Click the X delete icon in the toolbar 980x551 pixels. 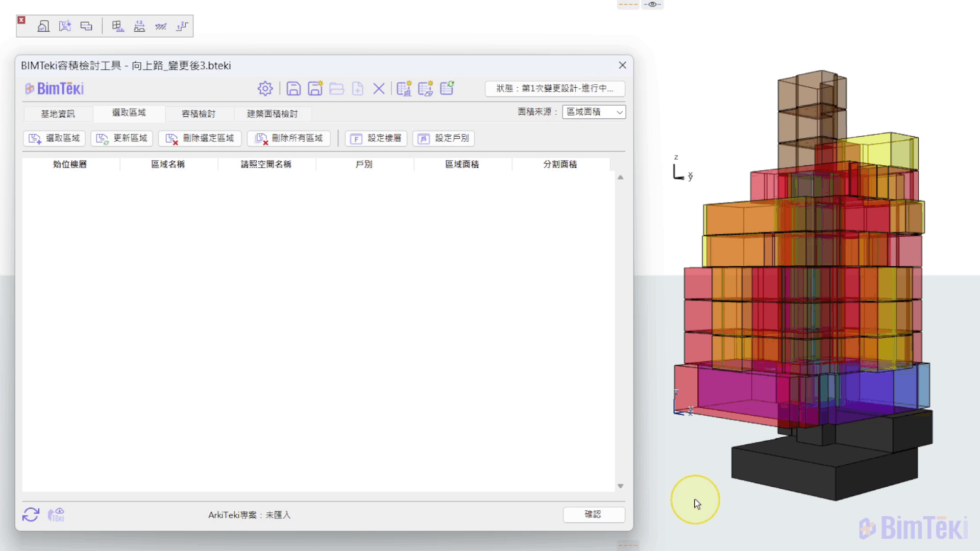point(379,89)
